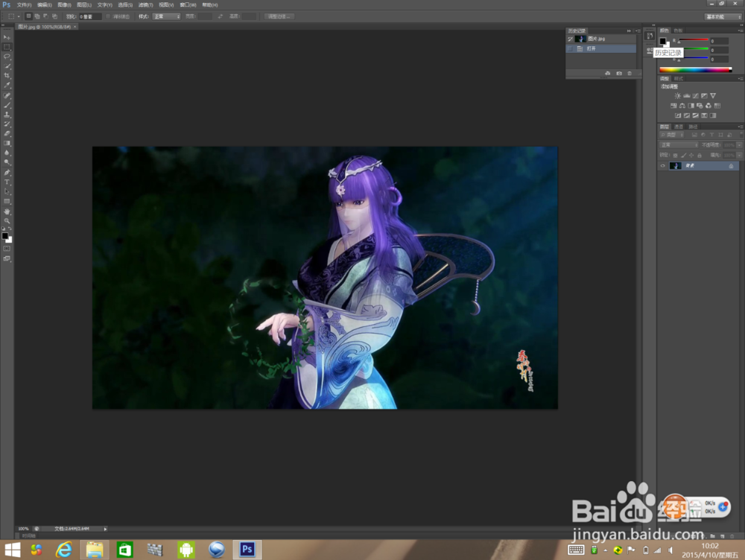Toggle Quick Mask mode icon

7,249
